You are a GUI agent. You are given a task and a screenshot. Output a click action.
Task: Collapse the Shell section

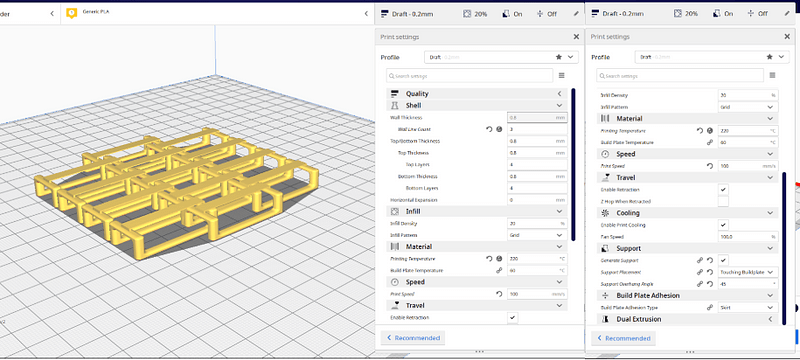click(x=477, y=106)
